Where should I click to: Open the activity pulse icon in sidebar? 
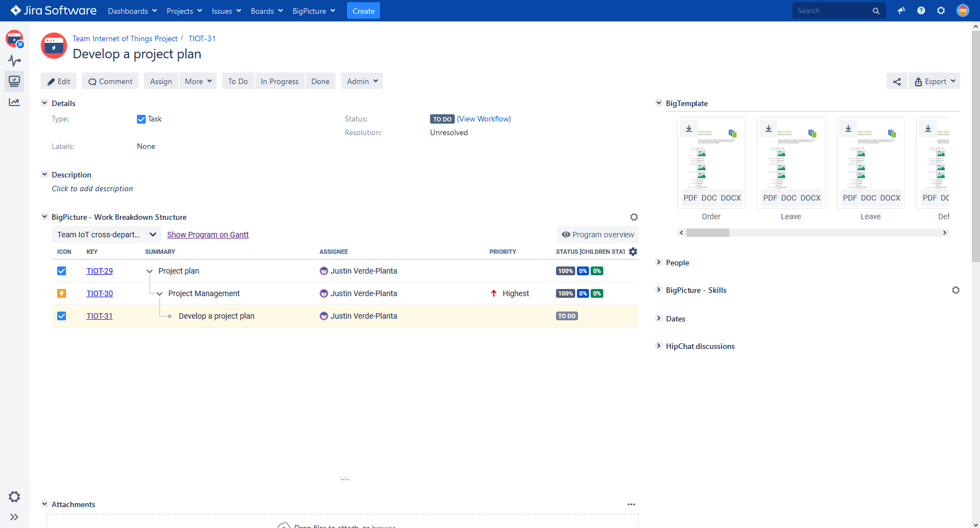14,60
